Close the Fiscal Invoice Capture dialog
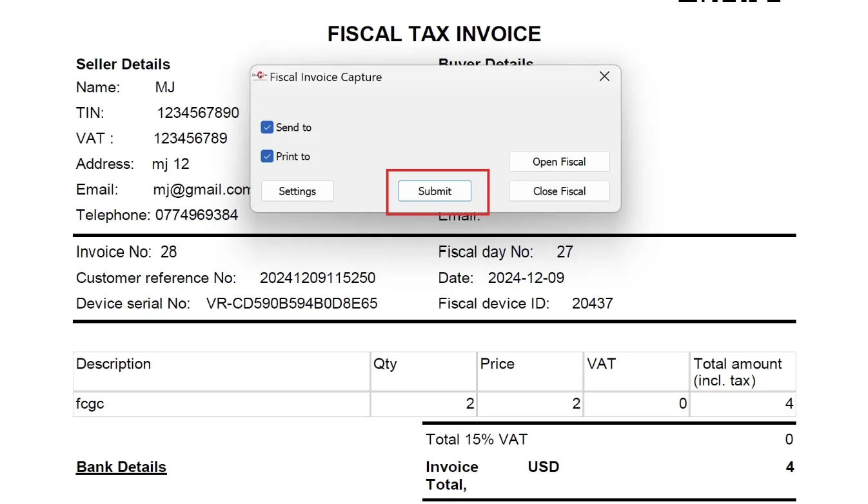This screenshot has width=868, height=504. click(x=604, y=77)
